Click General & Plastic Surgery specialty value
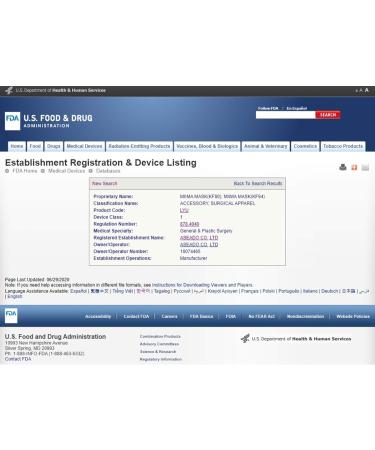375x450 pixels. point(206,231)
